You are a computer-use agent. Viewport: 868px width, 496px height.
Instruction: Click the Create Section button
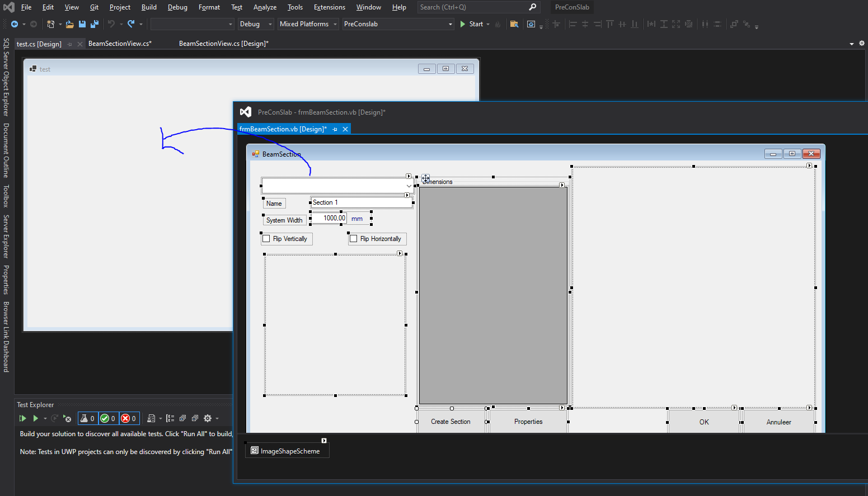tap(451, 422)
